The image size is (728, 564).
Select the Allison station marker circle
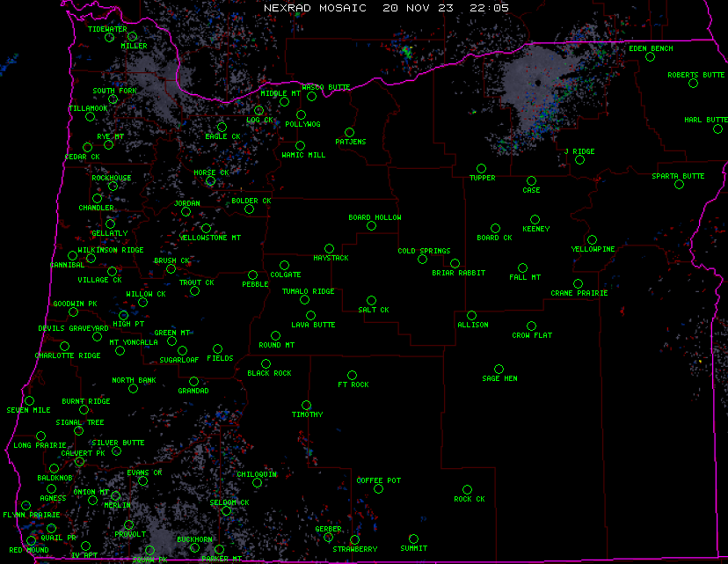[x=471, y=315]
